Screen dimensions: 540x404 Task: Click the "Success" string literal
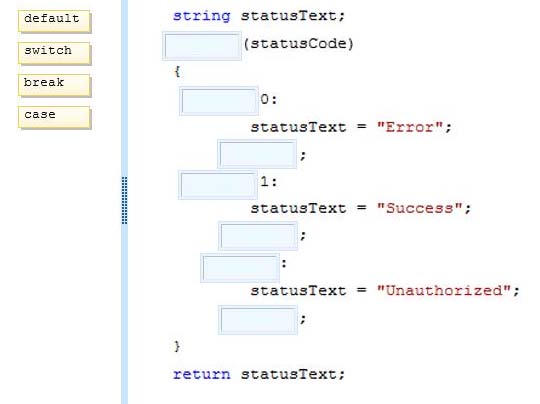coord(419,208)
